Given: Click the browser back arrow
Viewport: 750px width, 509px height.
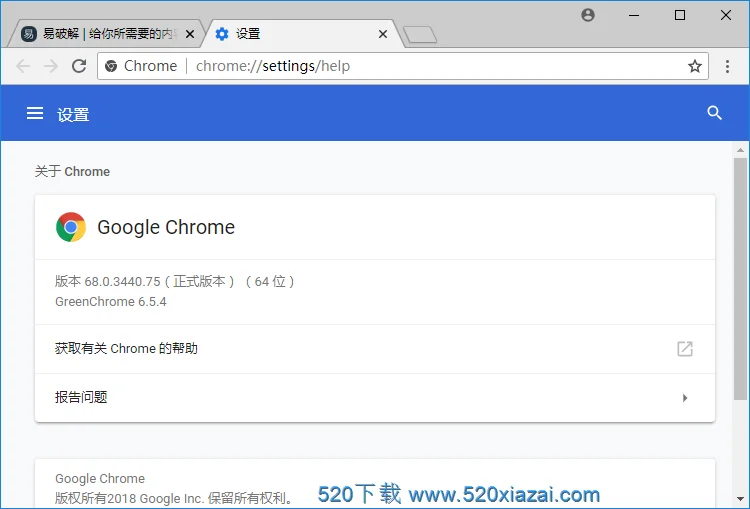Looking at the screenshot, I should click(x=23, y=66).
